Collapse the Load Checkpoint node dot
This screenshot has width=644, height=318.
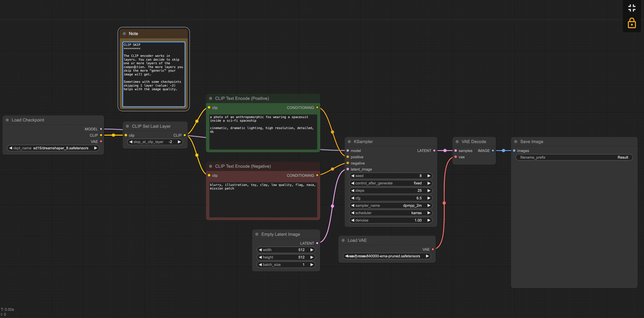coord(7,120)
